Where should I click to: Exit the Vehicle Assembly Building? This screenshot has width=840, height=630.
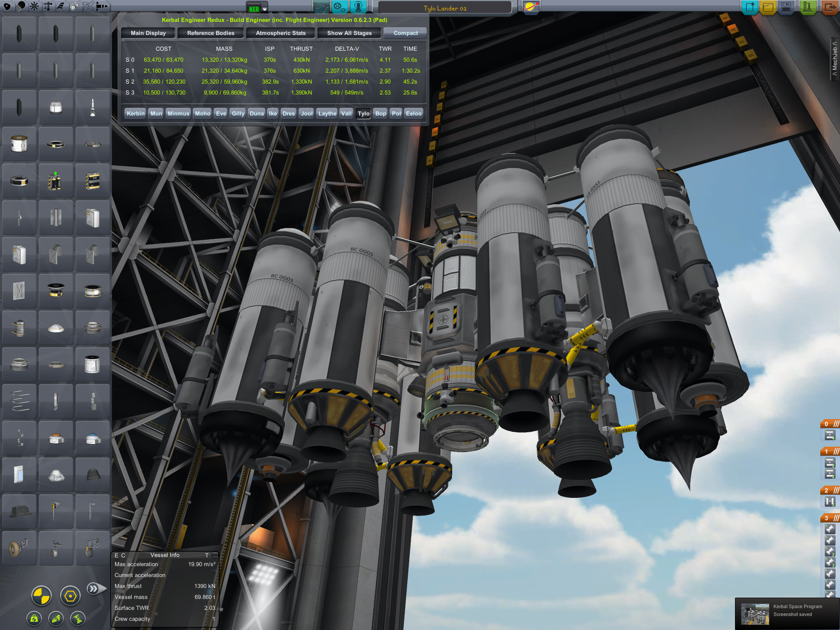point(829,7)
